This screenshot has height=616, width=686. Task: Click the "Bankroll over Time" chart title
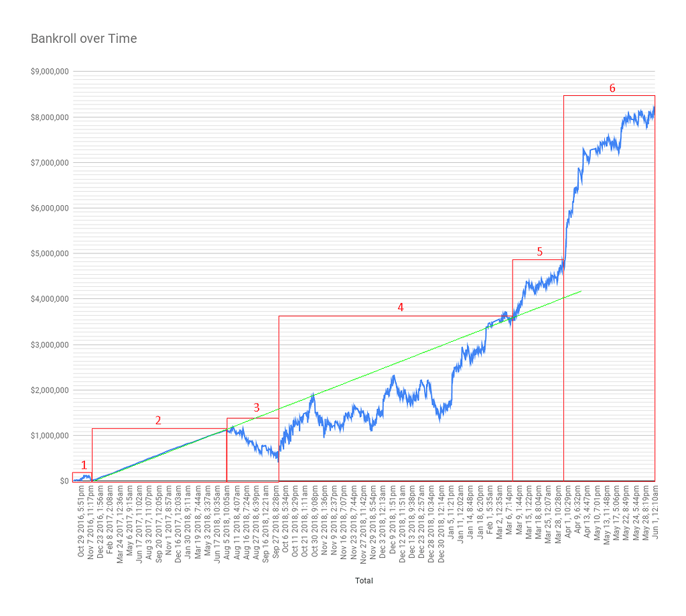click(x=84, y=38)
